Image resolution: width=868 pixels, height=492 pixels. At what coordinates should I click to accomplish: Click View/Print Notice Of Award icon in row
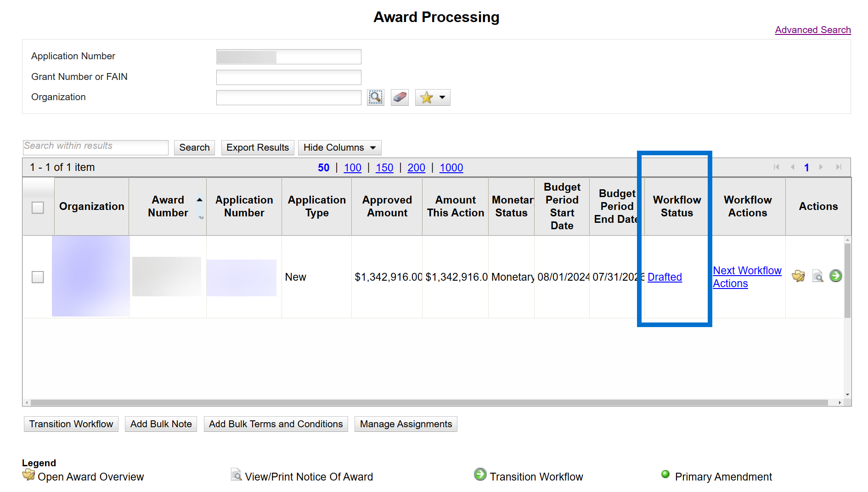[x=817, y=276]
